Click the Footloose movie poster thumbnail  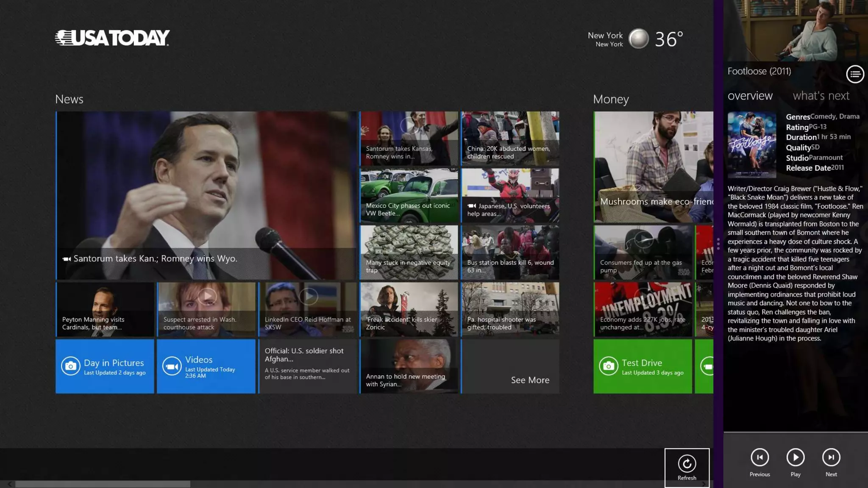[x=752, y=144]
